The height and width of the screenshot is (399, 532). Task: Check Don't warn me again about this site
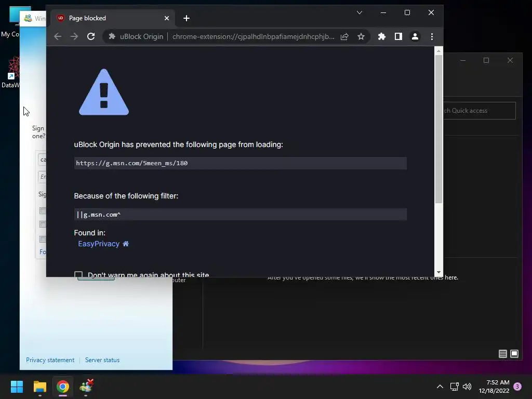pyautogui.click(x=78, y=274)
